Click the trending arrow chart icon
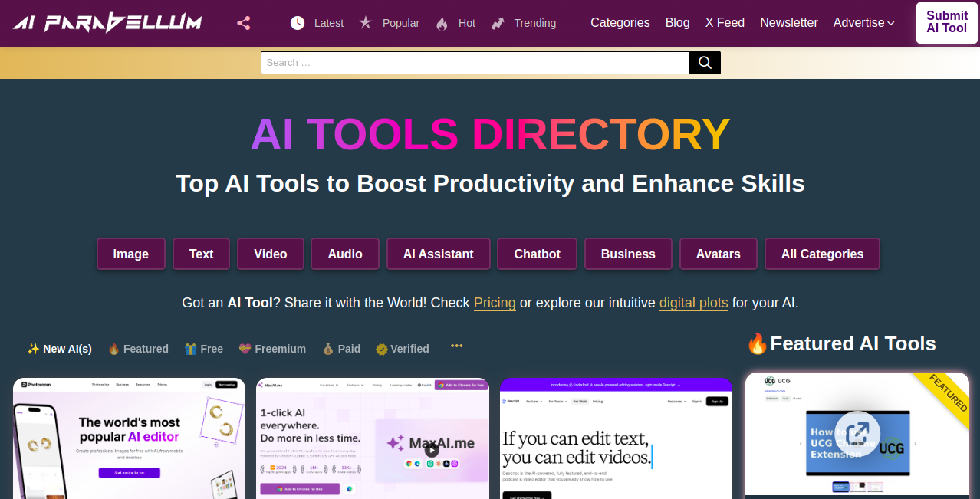The width and height of the screenshot is (980, 499). [x=498, y=23]
